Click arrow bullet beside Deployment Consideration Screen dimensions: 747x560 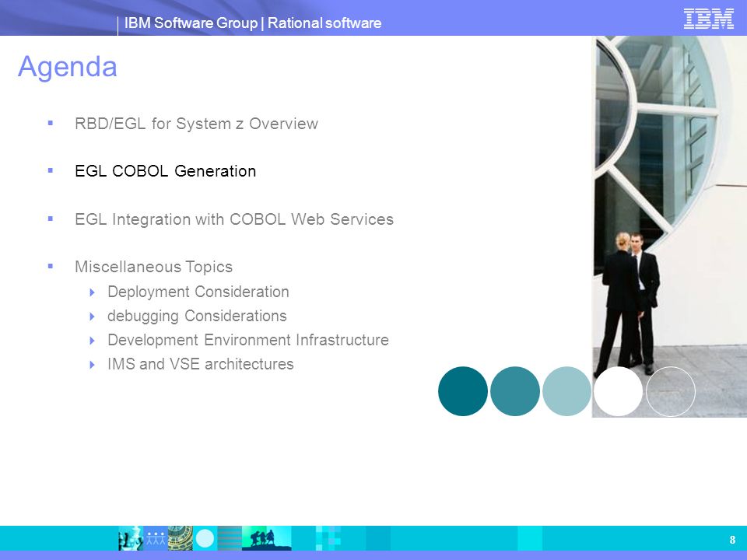93,292
